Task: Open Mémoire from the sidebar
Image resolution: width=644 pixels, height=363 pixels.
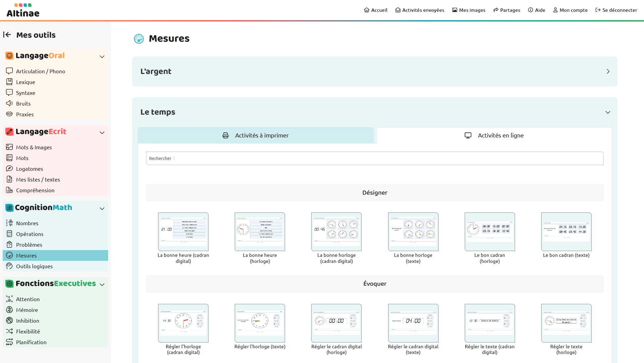Action: coord(27,310)
